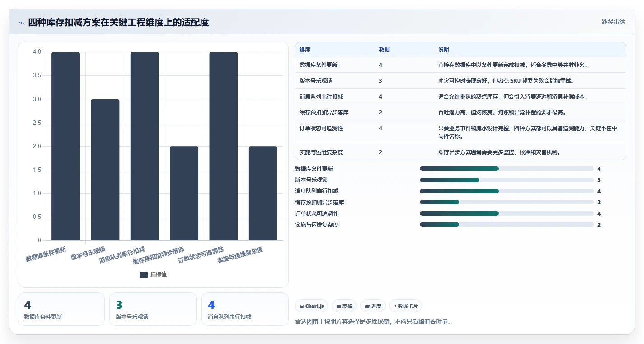Viewport: 644px width, 344px height.
Task: Click the 实施与运维复杂度 progress bar
Action: click(507, 225)
